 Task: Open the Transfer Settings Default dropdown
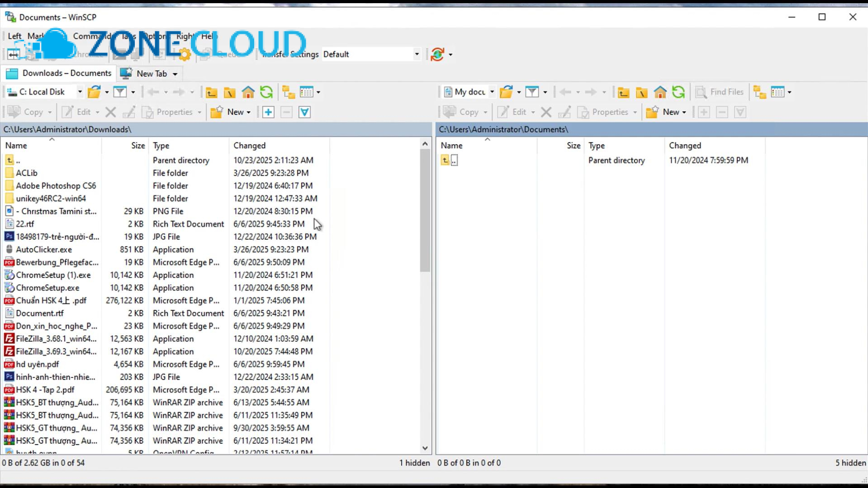(x=415, y=54)
